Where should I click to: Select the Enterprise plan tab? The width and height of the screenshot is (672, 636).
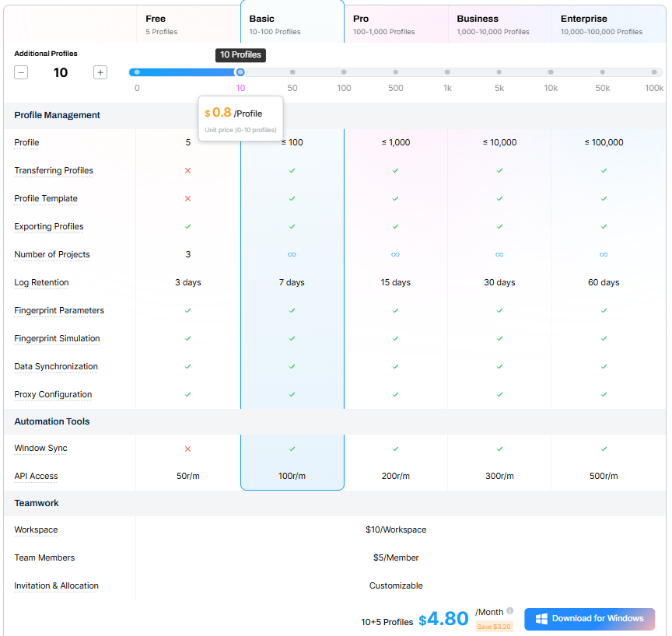pyautogui.click(x=604, y=23)
